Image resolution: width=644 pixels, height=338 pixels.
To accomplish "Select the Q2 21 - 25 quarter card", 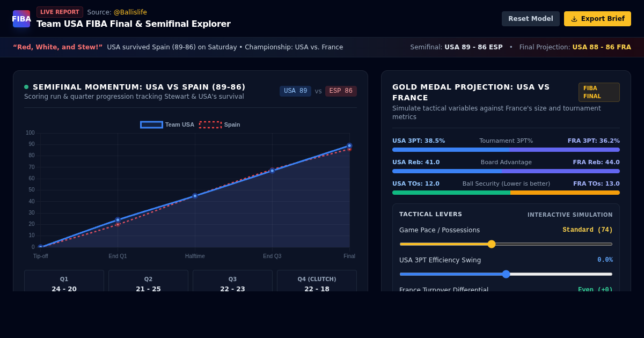I will point(148,281).
